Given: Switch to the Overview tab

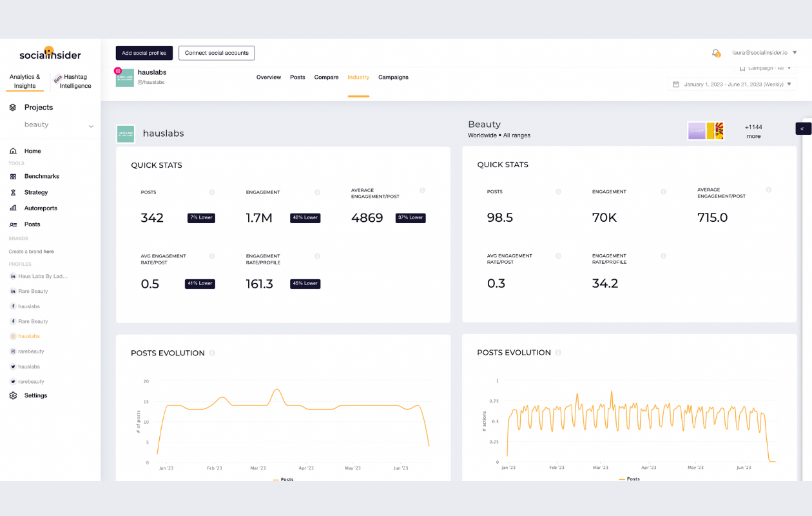Looking at the screenshot, I should pyautogui.click(x=269, y=77).
